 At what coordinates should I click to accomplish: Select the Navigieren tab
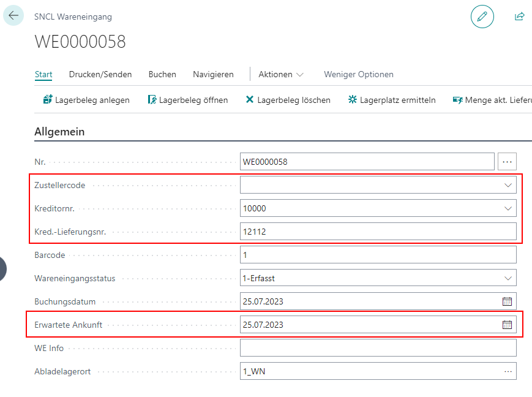tap(213, 74)
